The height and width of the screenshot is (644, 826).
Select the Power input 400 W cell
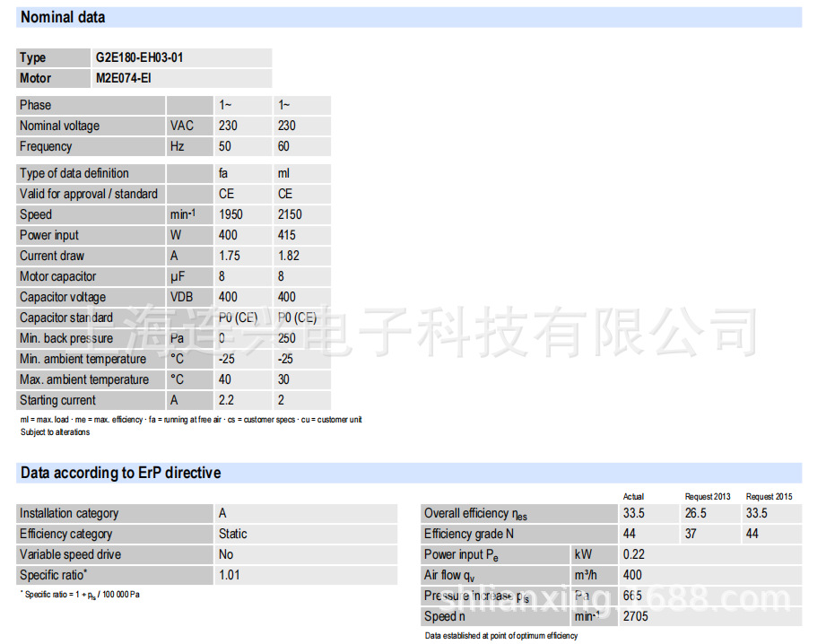(x=228, y=235)
